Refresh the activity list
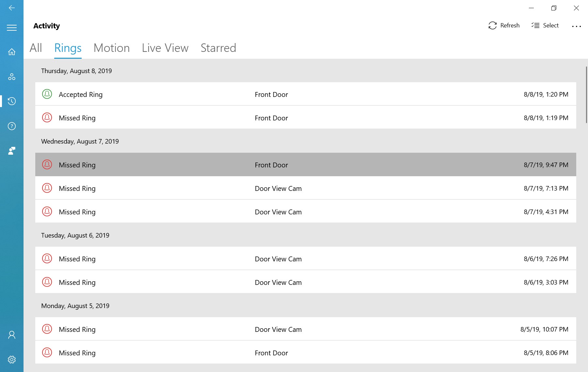Viewport: 588px width, 372px height. (x=504, y=25)
